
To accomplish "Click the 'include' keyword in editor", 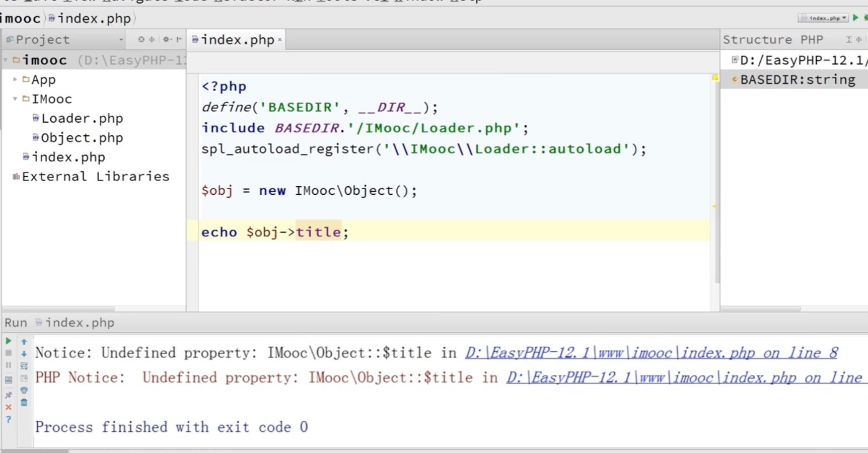I will click(x=233, y=128).
